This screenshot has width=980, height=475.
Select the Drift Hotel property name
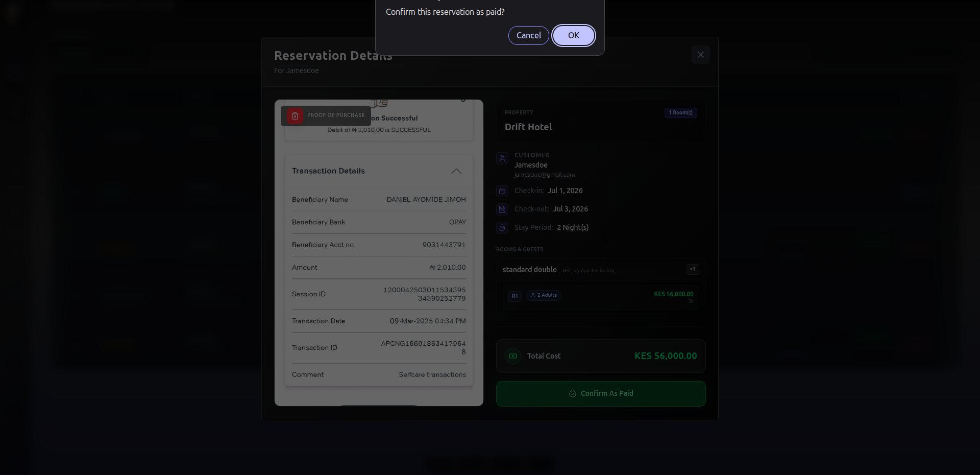528,127
